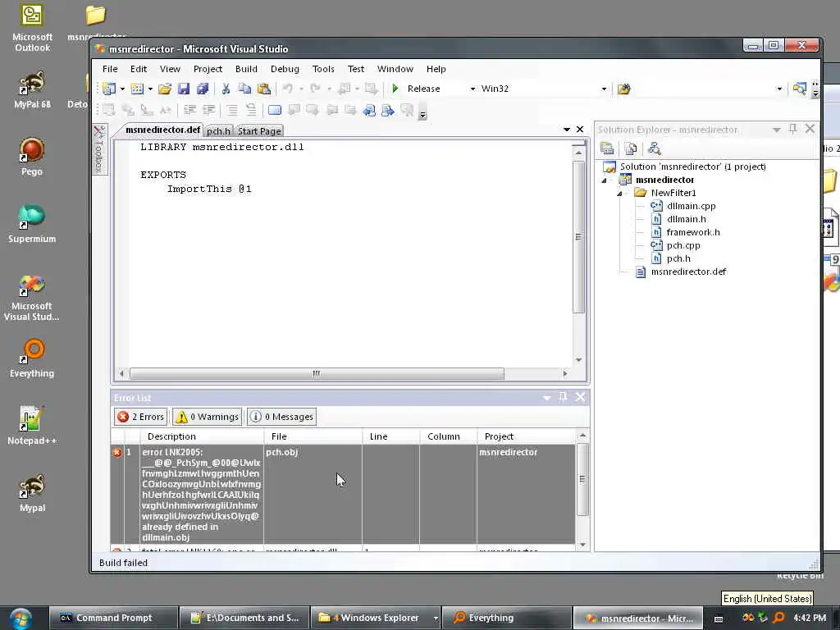Click the Windows Start orb
Image resolution: width=840 pixels, height=630 pixels.
coord(21,619)
